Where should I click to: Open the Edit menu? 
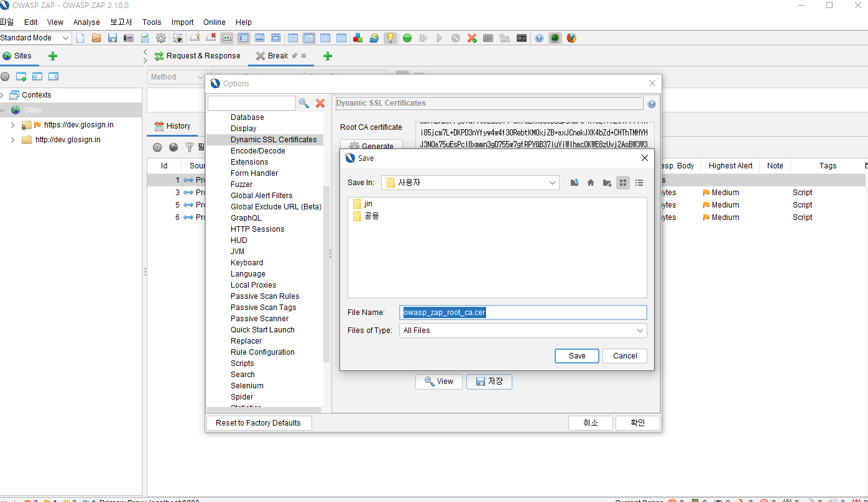30,22
